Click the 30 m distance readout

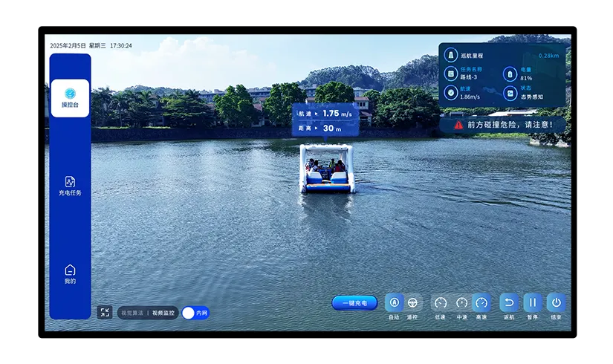click(x=332, y=129)
